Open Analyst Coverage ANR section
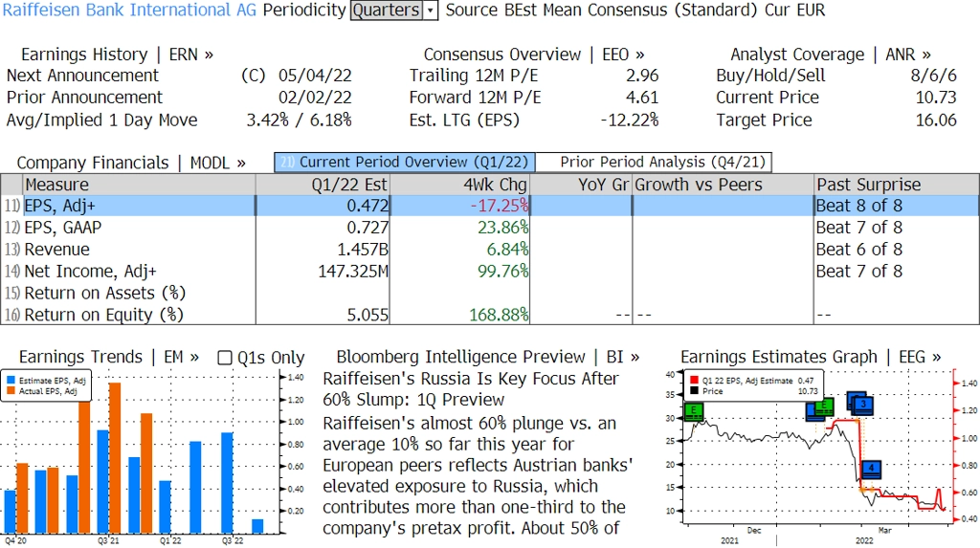The width and height of the screenshot is (980, 548). [x=831, y=55]
